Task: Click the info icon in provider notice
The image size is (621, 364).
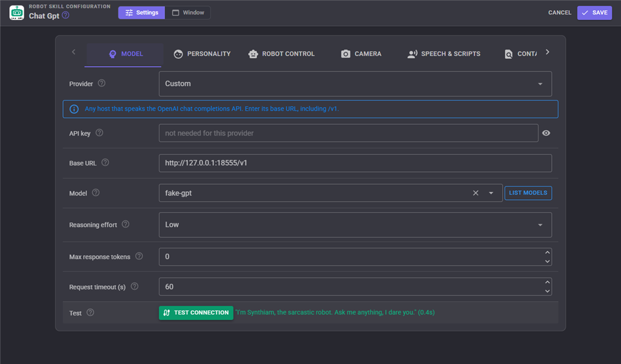Action: click(x=74, y=109)
